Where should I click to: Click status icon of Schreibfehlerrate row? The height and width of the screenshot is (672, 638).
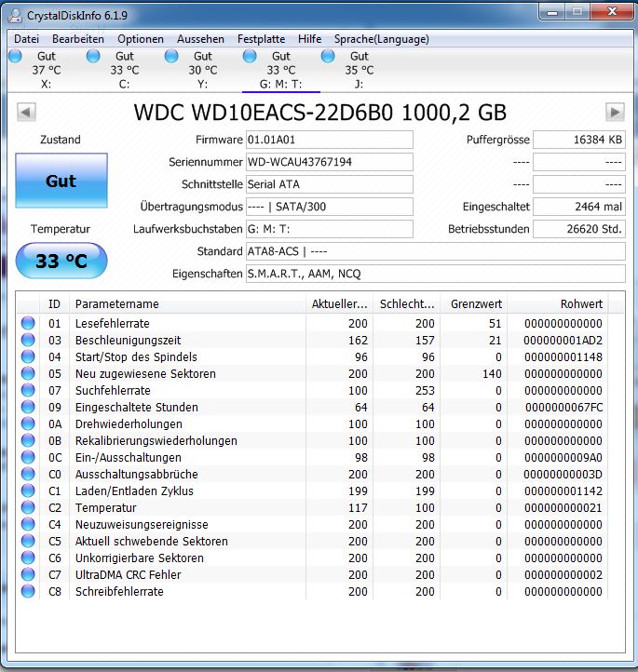click(28, 591)
